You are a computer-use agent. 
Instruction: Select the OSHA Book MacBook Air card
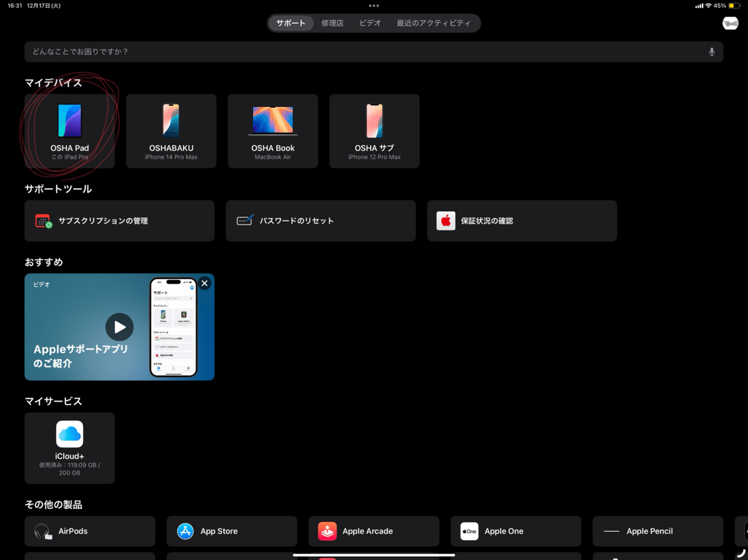[x=273, y=131]
